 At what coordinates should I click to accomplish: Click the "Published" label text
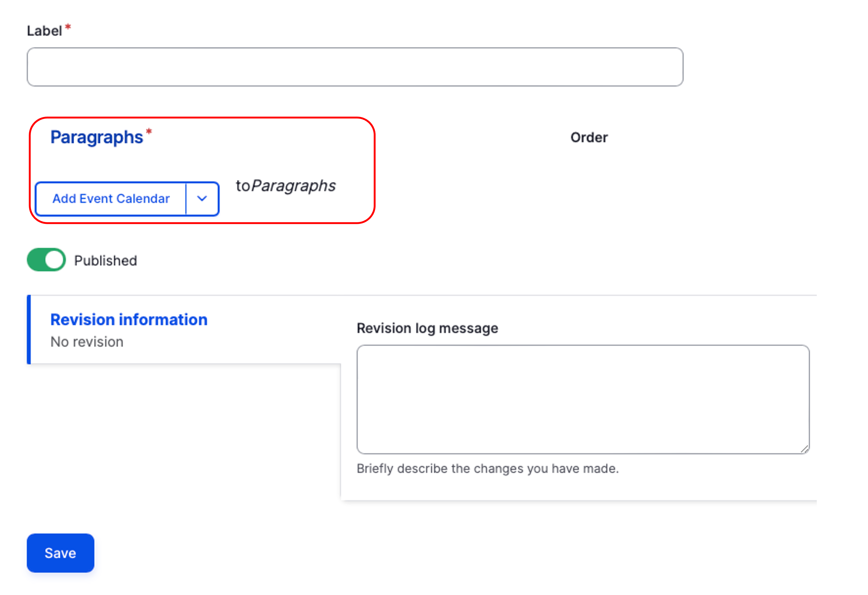(x=106, y=260)
